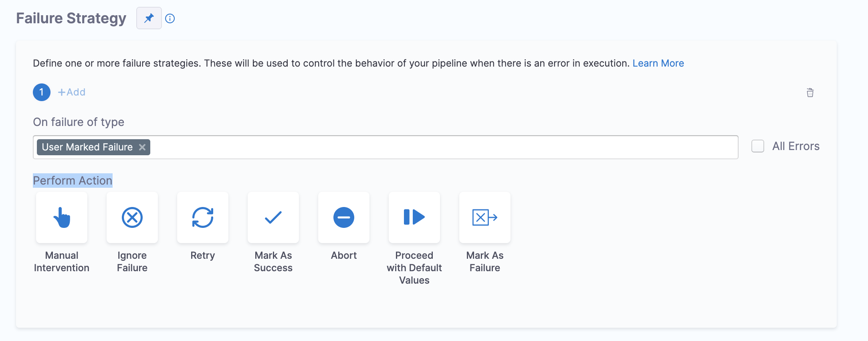
Task: Switch to failure strategy number 1
Action: coord(42,92)
